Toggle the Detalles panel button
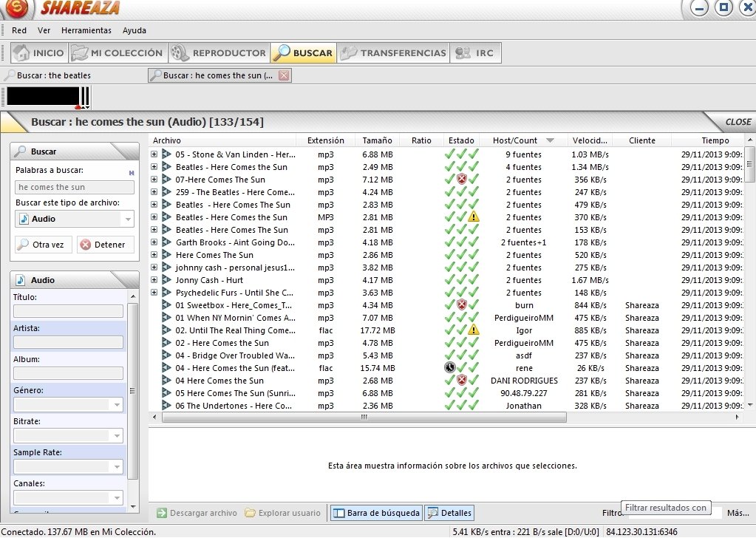 click(x=449, y=513)
